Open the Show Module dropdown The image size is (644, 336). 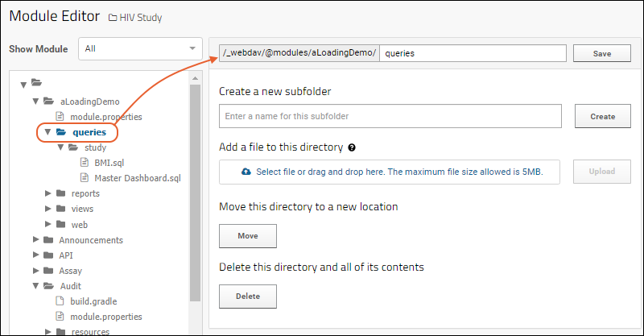click(140, 48)
